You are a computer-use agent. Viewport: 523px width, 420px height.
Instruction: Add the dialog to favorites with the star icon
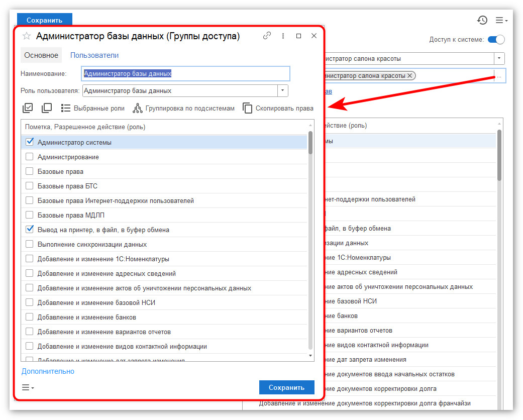pyautogui.click(x=27, y=36)
